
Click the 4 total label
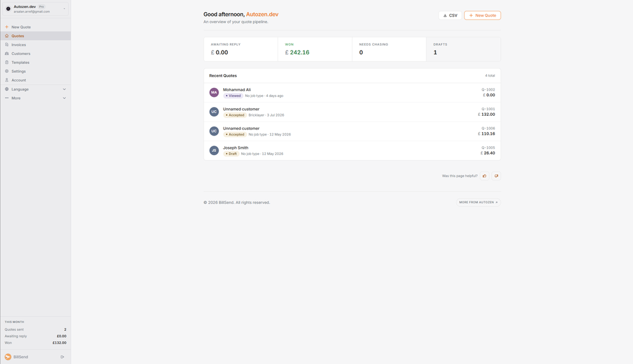point(490,75)
